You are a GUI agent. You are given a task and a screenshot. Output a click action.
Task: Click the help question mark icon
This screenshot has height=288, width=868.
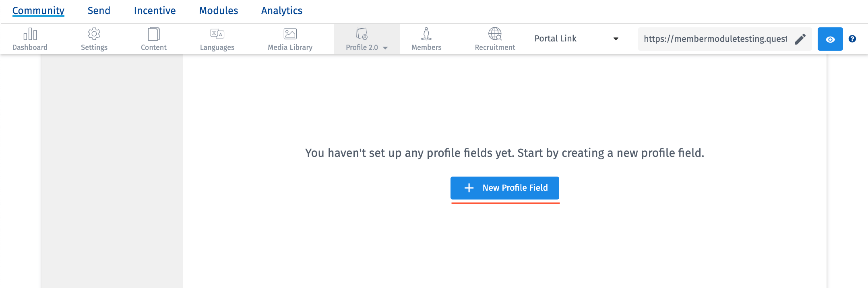852,39
